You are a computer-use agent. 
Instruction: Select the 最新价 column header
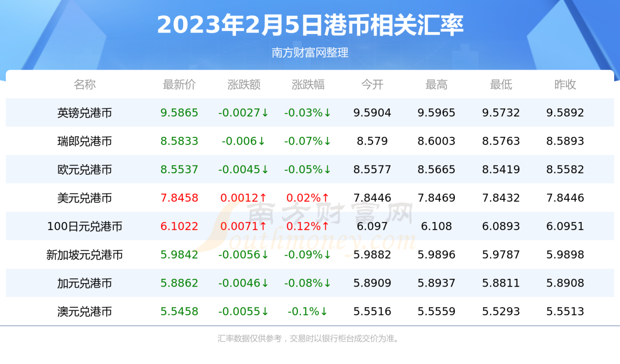point(179,85)
